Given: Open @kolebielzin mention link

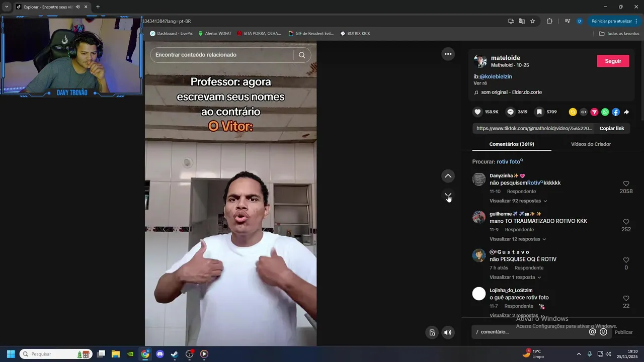Looking at the screenshot, I should point(496,76).
